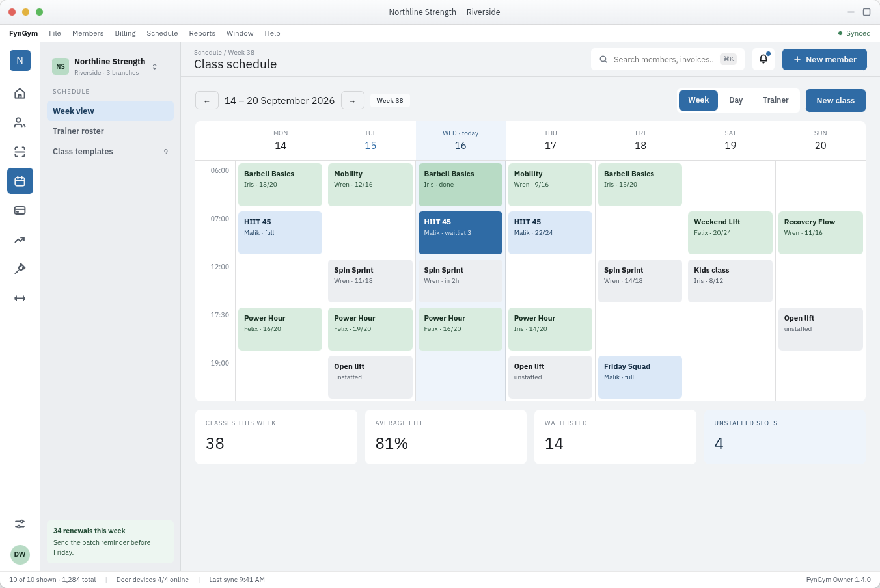Select Trainer roster in sidebar
Image resolution: width=880 pixels, height=588 pixels.
point(110,131)
